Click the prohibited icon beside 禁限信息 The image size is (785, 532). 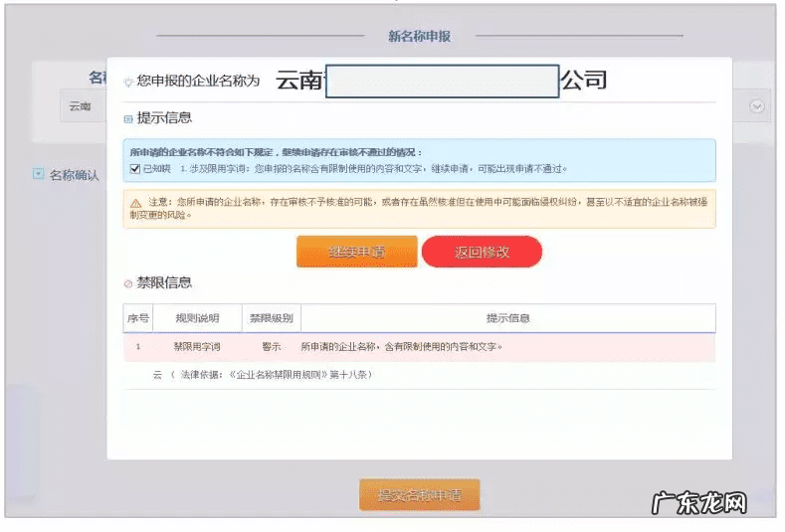point(128,285)
